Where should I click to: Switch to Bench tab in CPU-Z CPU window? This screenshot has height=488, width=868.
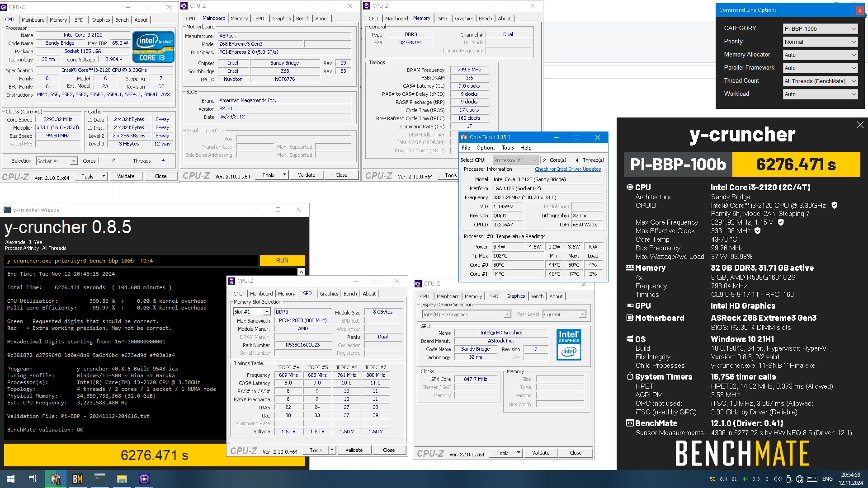tap(122, 20)
